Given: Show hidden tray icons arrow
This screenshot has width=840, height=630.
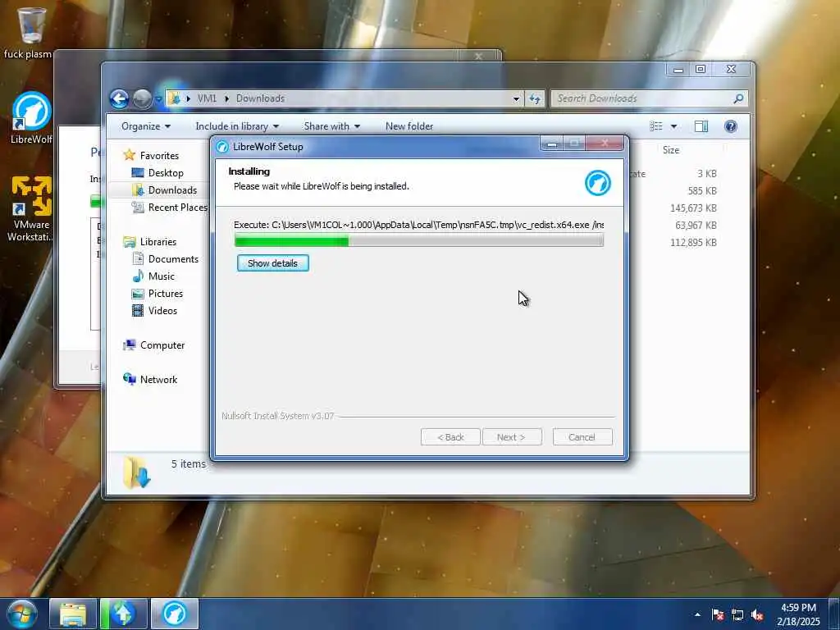Looking at the screenshot, I should [x=697, y=614].
